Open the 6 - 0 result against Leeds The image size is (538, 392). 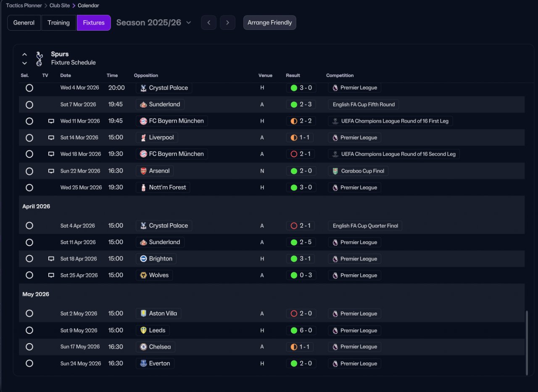pos(301,330)
